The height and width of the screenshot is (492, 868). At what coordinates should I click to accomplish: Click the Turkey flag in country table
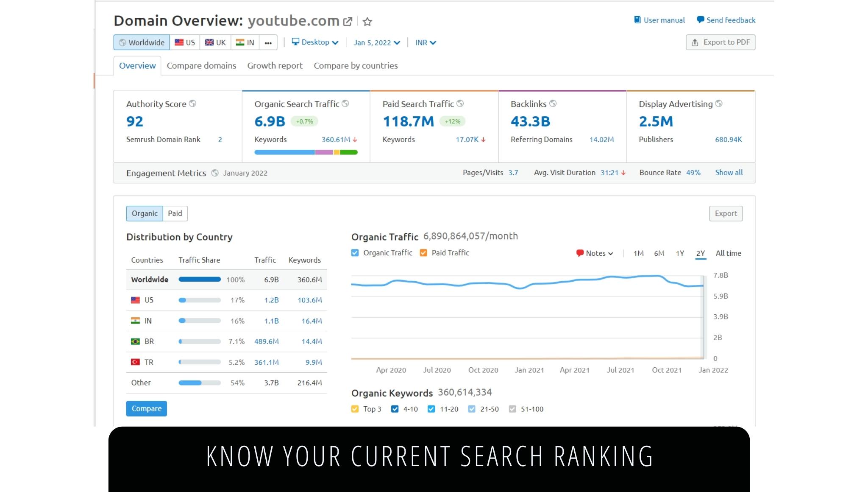[135, 362]
